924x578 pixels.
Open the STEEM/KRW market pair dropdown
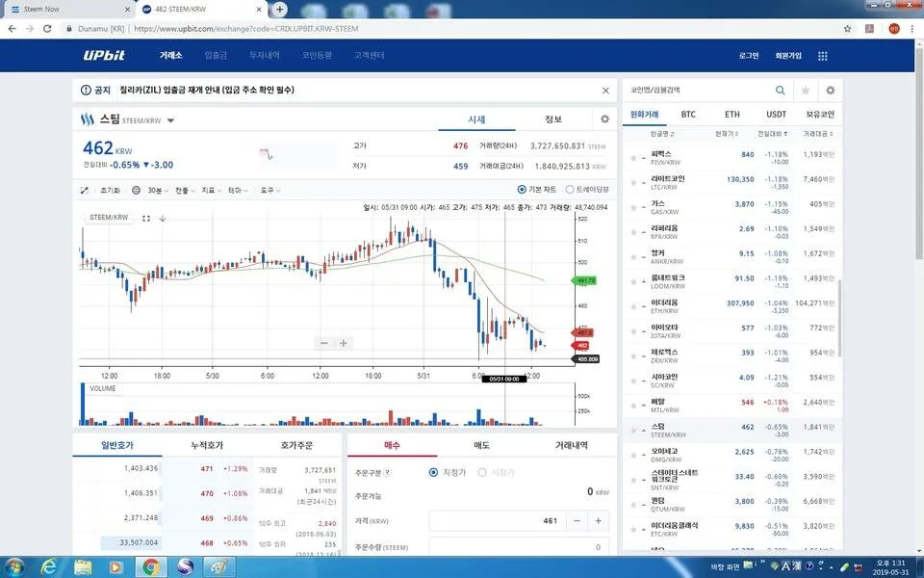pyautogui.click(x=171, y=120)
